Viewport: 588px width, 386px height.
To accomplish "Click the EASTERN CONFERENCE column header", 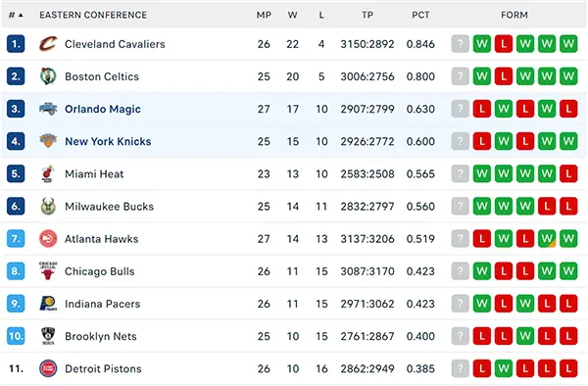I will pos(93,15).
